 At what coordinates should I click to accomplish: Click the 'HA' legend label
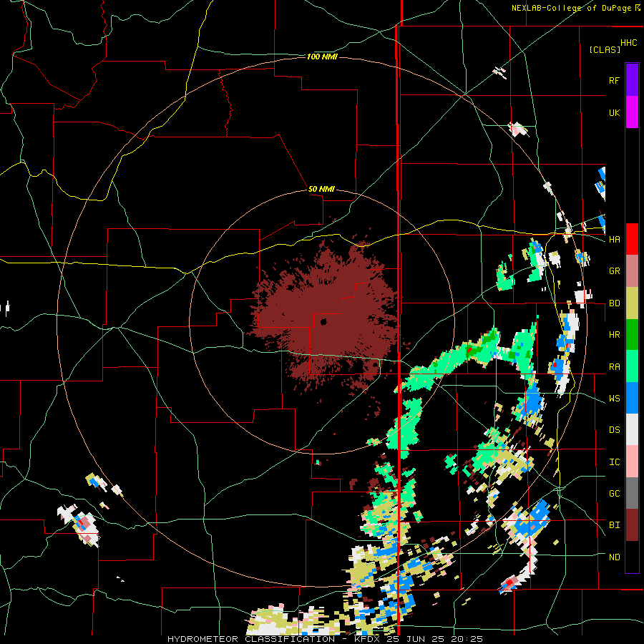pos(614,239)
